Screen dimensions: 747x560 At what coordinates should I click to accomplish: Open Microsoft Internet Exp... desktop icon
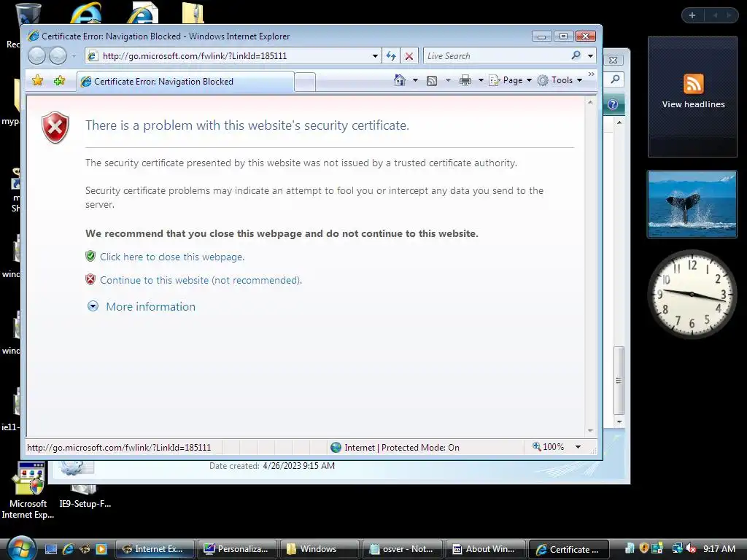point(28,489)
